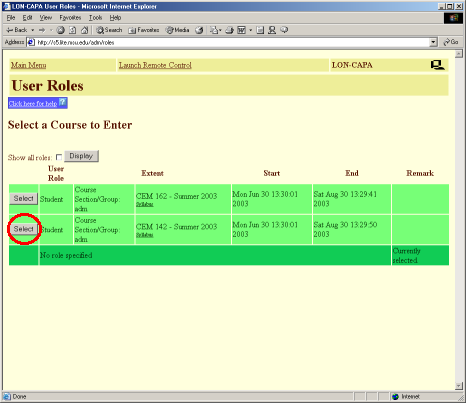Viewport: 466px width, 403px height.
Task: Click the LON-CAPA computer icon
Action: [x=437, y=65]
